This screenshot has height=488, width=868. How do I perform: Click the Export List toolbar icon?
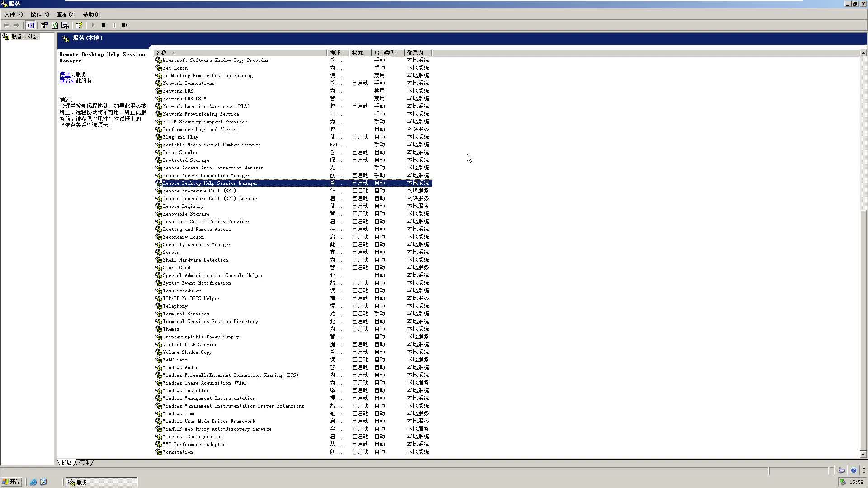[x=65, y=25]
